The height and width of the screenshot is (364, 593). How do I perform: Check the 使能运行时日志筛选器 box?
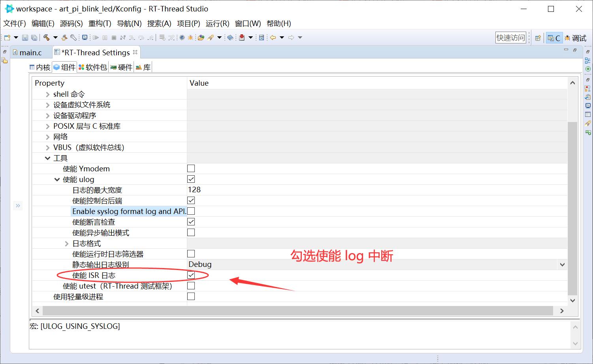point(191,254)
